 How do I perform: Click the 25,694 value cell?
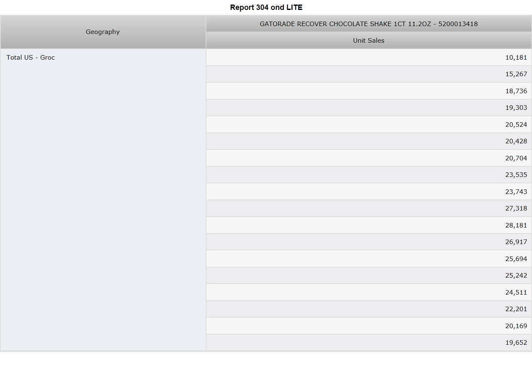(x=369, y=259)
